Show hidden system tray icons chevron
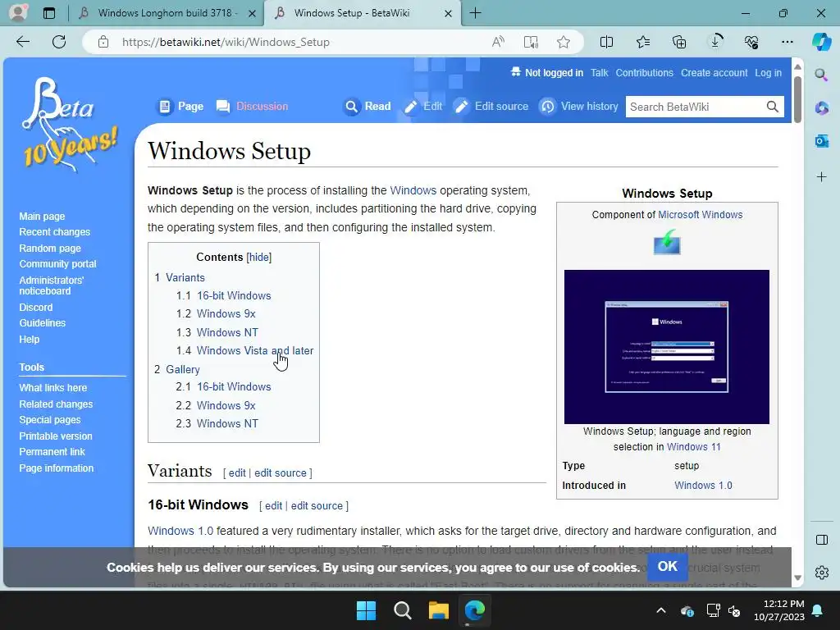 pyautogui.click(x=661, y=610)
